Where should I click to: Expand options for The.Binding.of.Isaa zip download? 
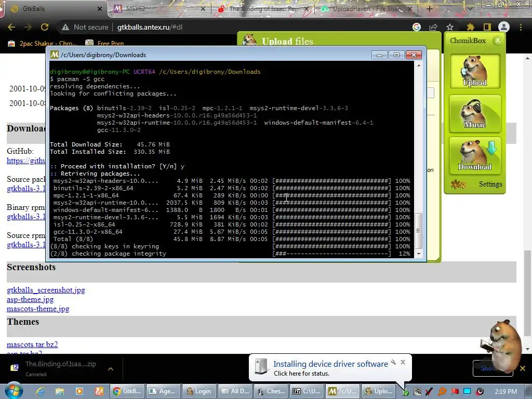pos(111,368)
